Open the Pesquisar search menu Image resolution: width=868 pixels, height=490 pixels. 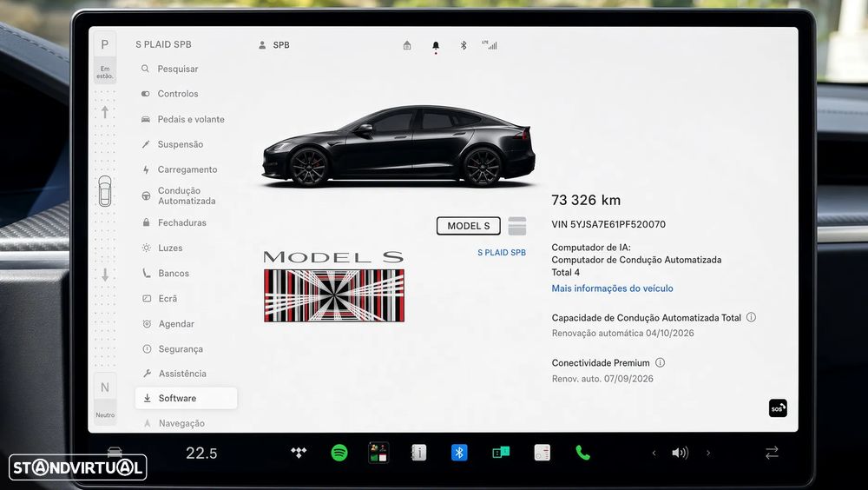(x=169, y=69)
